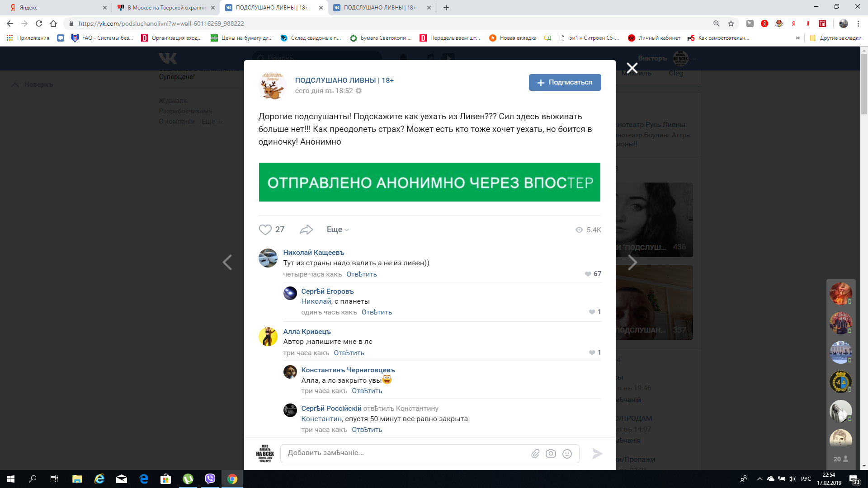This screenshot has height=488, width=868.
Task: Close the VK post popup with the X
Action: pyautogui.click(x=632, y=68)
